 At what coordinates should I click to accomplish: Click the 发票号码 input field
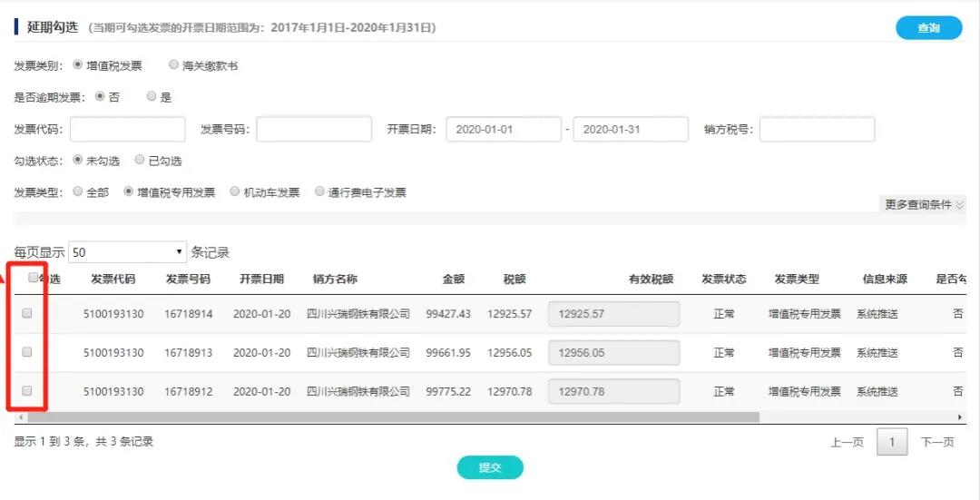pyautogui.click(x=313, y=130)
